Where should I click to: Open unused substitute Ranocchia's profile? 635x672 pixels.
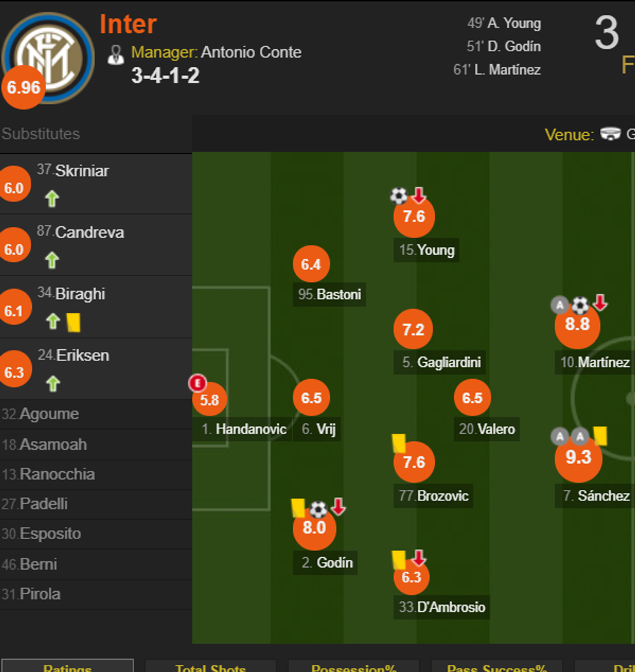point(57,474)
